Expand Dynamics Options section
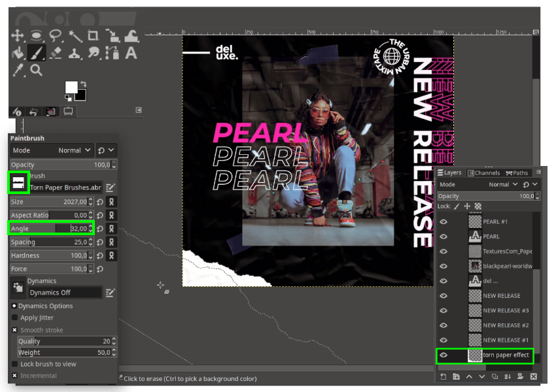The width and height of the screenshot is (556, 392). click(14, 306)
